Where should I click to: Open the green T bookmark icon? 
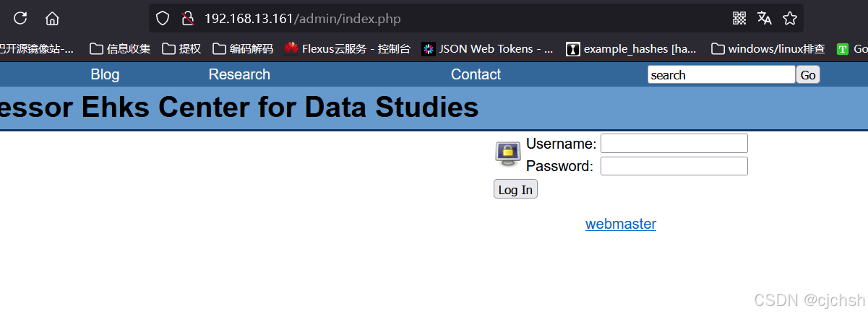842,49
